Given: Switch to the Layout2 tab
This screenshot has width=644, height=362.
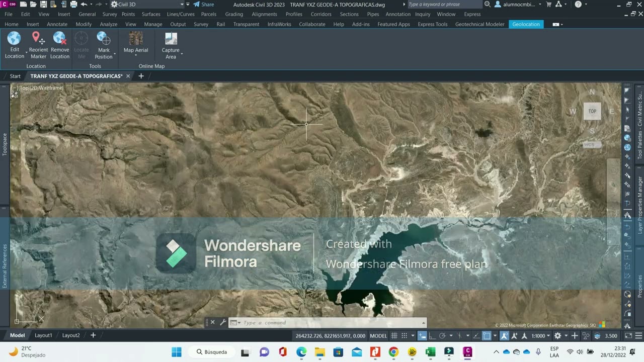Looking at the screenshot, I should pos(71,335).
